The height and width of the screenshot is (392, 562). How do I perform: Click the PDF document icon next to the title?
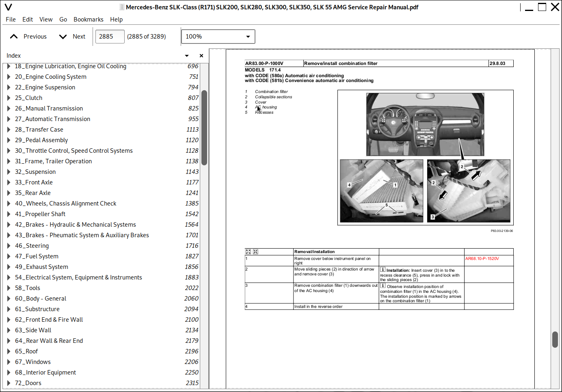point(122,7)
